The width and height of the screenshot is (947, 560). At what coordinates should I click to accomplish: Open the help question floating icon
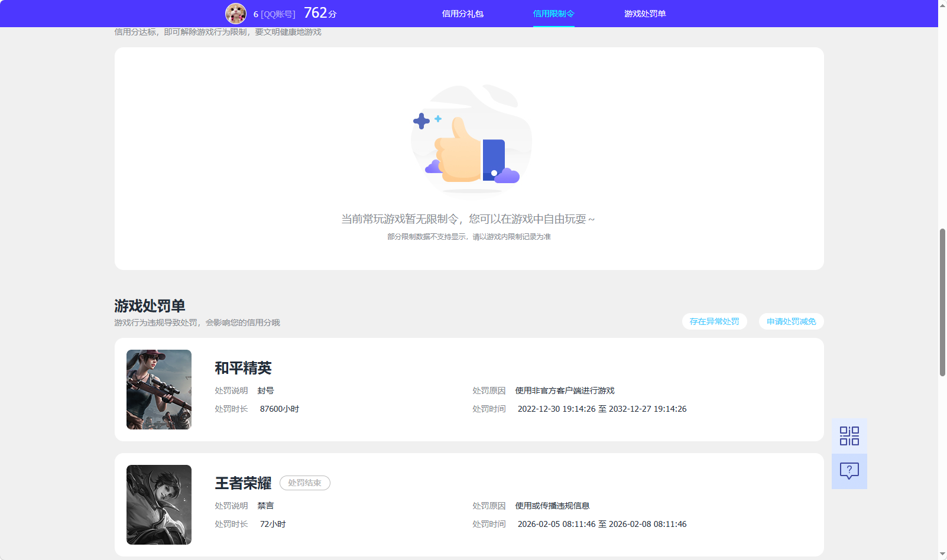click(849, 471)
